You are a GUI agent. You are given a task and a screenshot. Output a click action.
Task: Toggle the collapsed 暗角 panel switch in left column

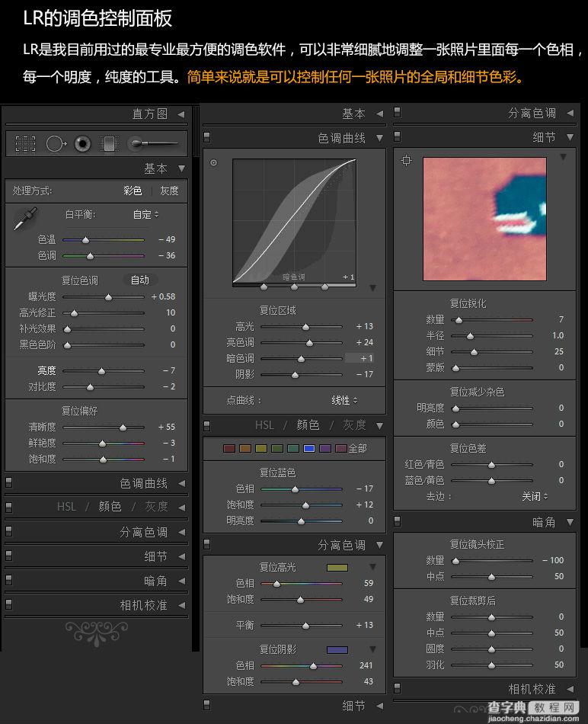[x=8, y=581]
